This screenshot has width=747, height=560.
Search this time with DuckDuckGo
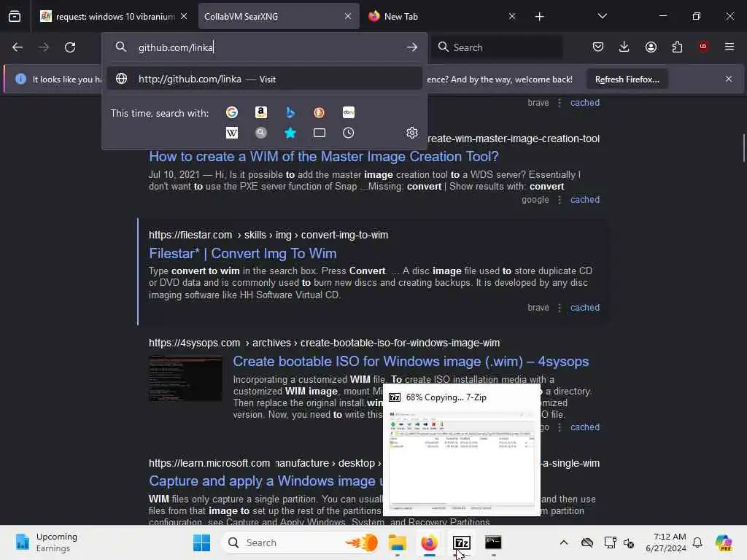(320, 112)
